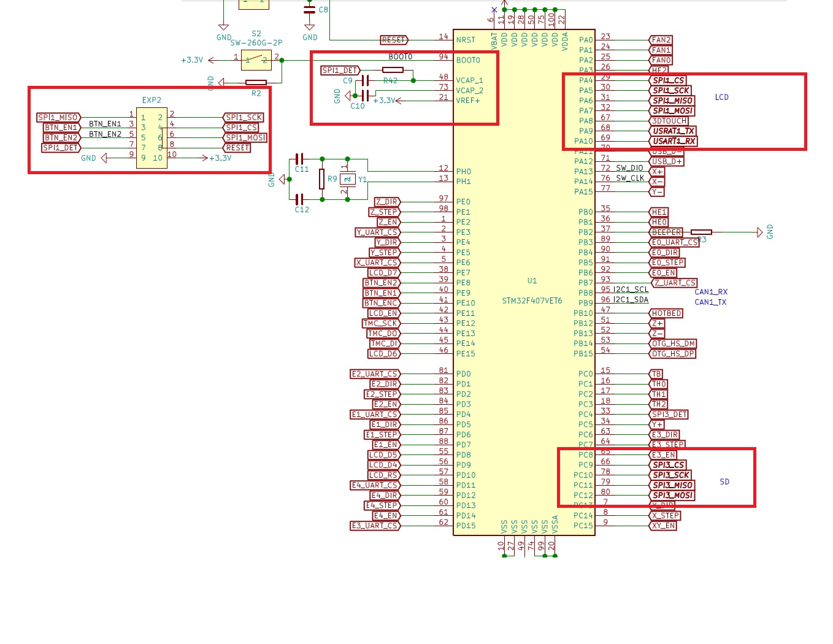Select the X_STEP net label
Screen dimensions: 833x644
[x=665, y=516]
